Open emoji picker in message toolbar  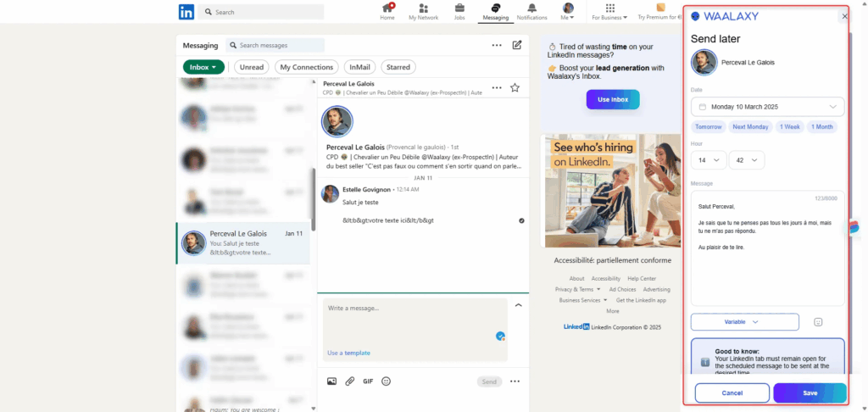pyautogui.click(x=387, y=381)
